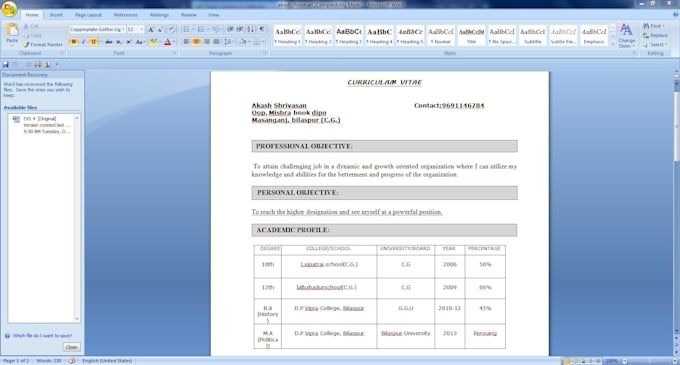The height and width of the screenshot is (365, 680).
Task: Toggle Italic formatting
Action: click(83, 42)
